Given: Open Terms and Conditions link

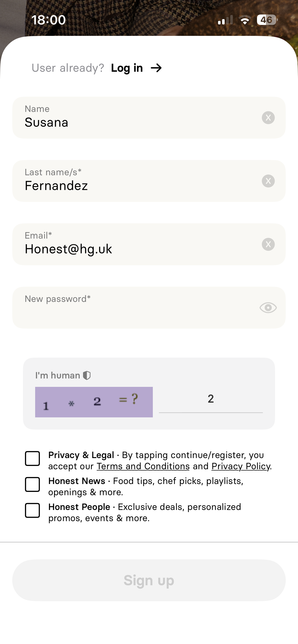Looking at the screenshot, I should (143, 466).
